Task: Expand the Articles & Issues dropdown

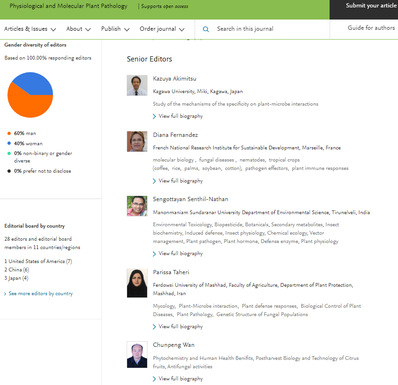Action: coord(30,29)
